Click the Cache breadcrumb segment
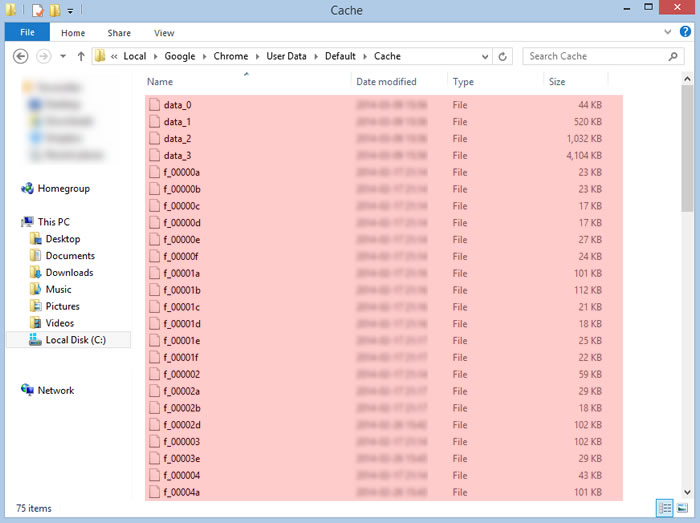700x523 pixels. coord(387,56)
